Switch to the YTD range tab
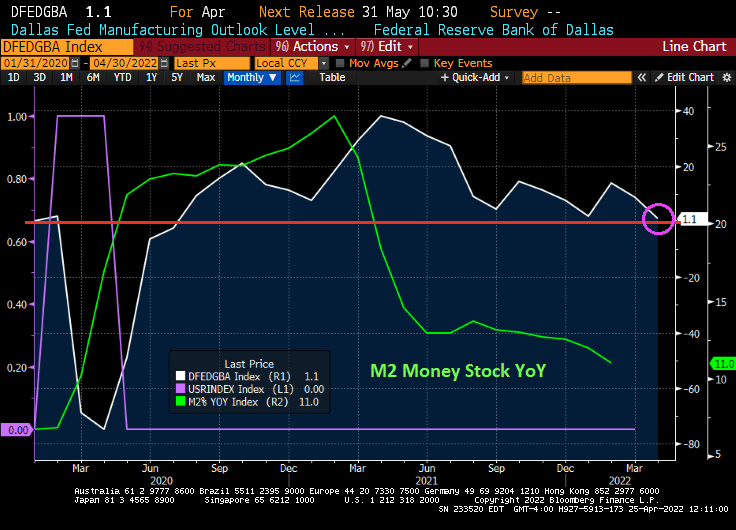The width and height of the screenshot is (736, 530). coord(122,77)
